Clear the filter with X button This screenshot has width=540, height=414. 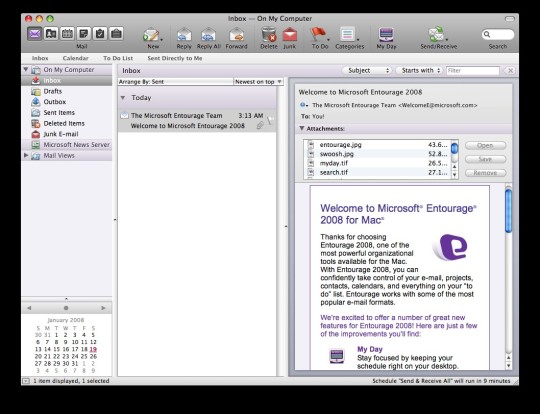click(509, 71)
